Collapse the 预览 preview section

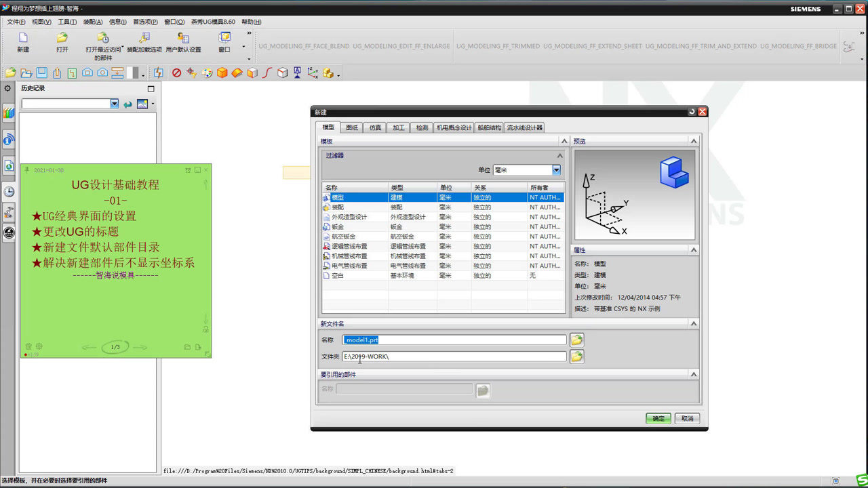pos(693,141)
